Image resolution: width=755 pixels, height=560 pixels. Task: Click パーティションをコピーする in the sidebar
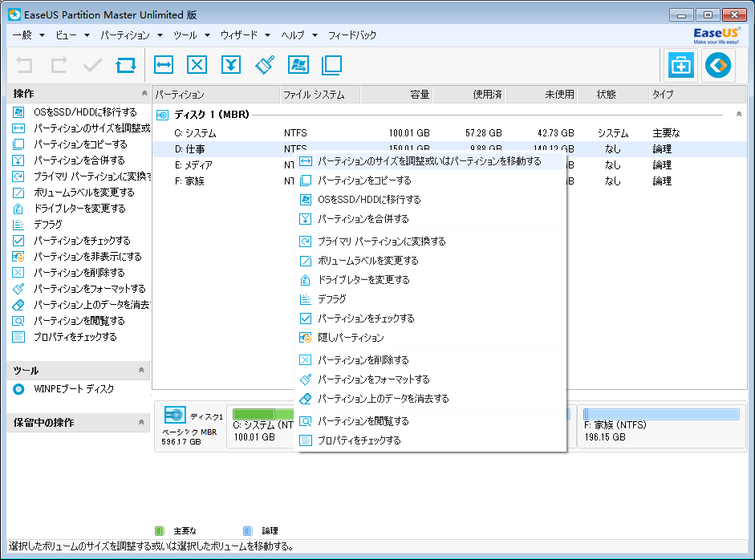pyautogui.click(x=80, y=144)
